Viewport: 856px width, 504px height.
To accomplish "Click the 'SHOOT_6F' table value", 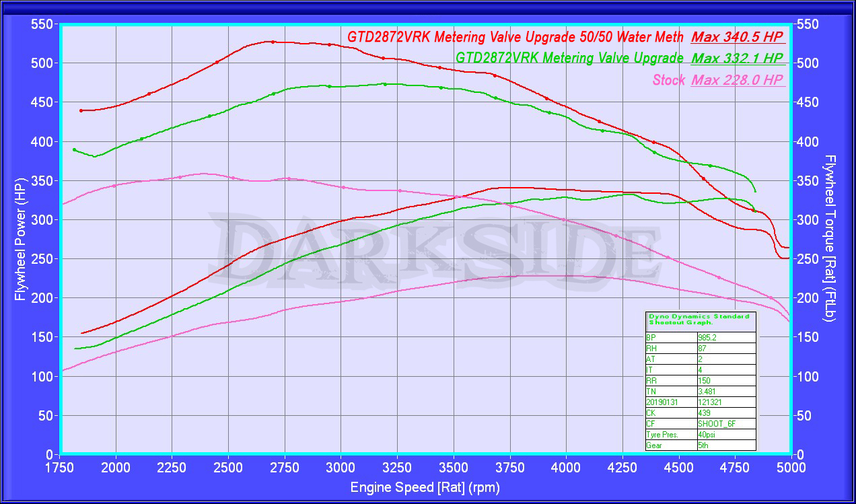I will pos(716,424).
